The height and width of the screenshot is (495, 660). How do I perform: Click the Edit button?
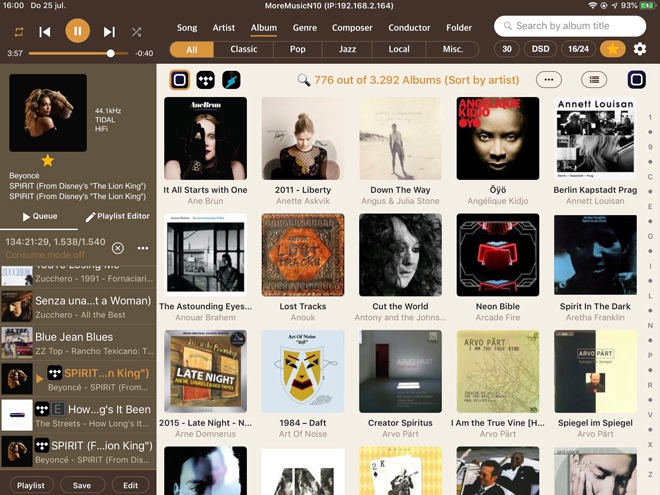130,485
